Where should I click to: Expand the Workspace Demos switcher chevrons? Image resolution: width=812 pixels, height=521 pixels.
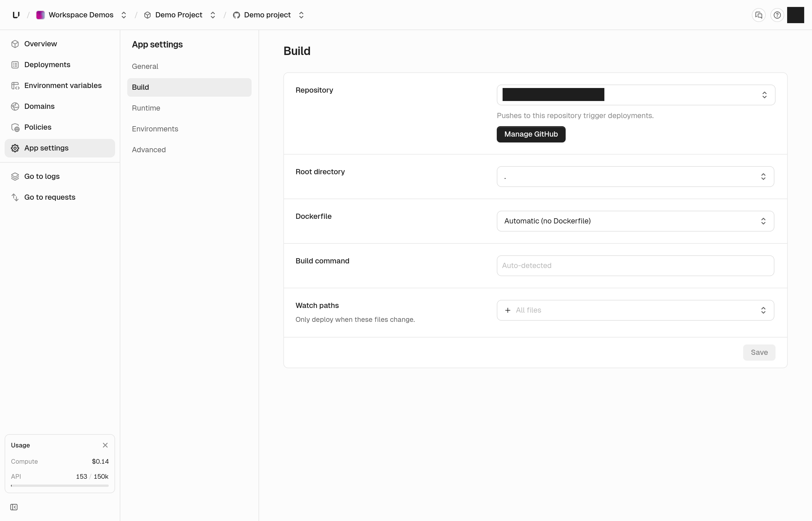[x=124, y=15]
